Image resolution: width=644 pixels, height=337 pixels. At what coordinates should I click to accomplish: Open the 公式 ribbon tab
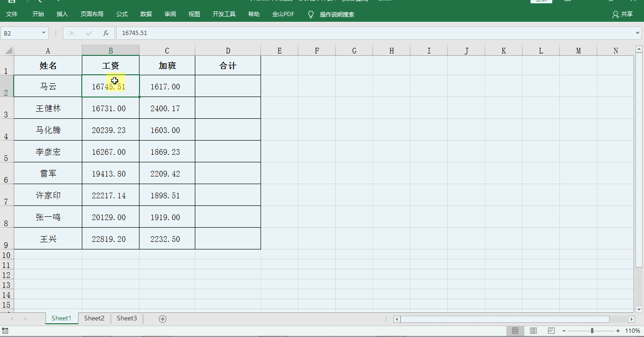point(122,14)
